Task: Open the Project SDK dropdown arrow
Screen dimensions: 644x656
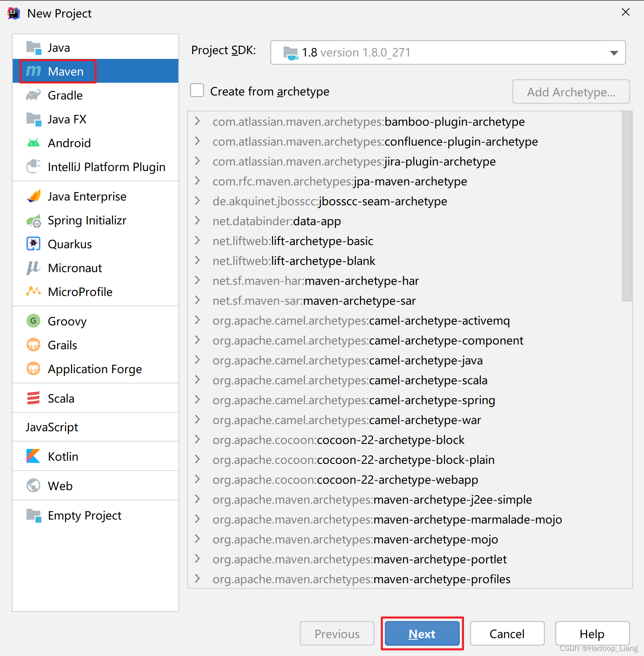Action: tap(614, 53)
